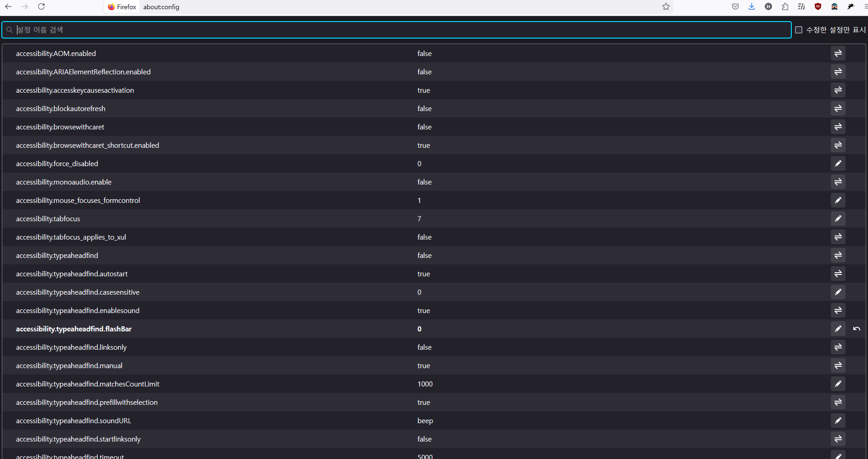Viewport: 868px width, 459px height.
Task: Select the accessibility.typeaheadfind.flashBar preference name
Action: tap(74, 329)
